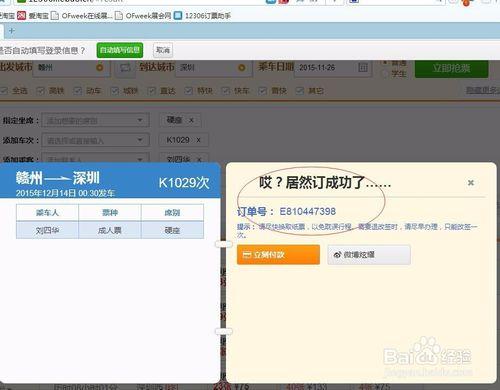Click the order number E810447398
The width and height of the screenshot is (500, 390).
click(307, 211)
